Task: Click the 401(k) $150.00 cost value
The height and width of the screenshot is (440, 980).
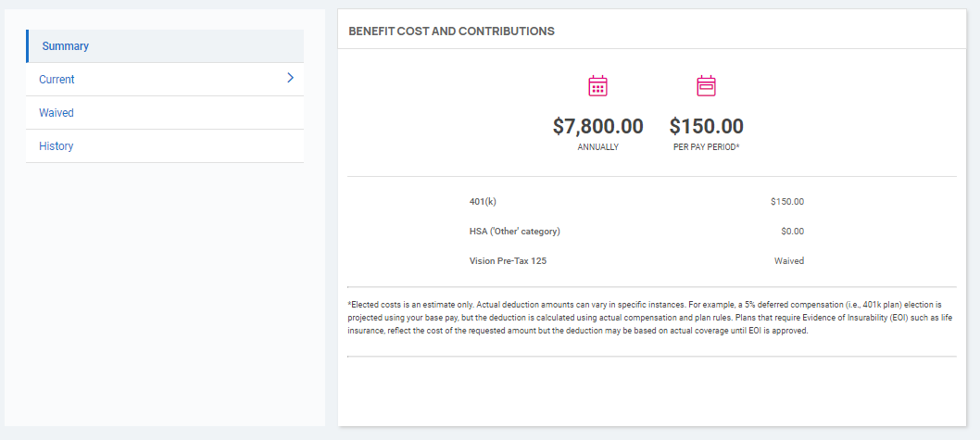Action: pyautogui.click(x=787, y=201)
